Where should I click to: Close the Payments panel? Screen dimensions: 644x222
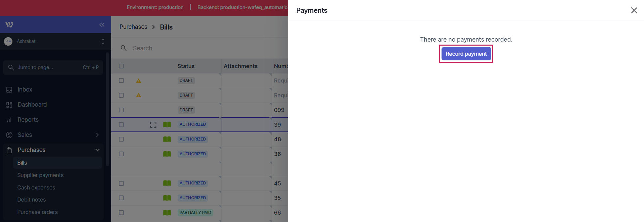634,10
